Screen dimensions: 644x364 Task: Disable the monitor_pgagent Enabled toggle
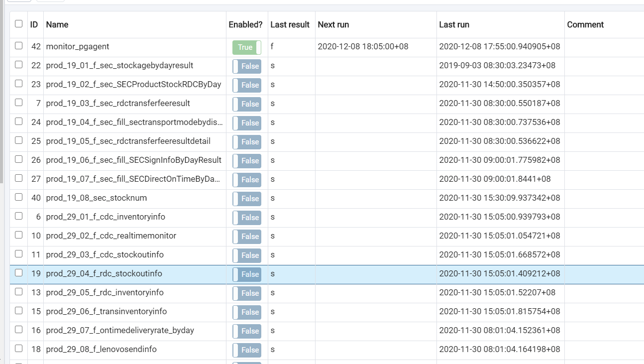point(247,47)
